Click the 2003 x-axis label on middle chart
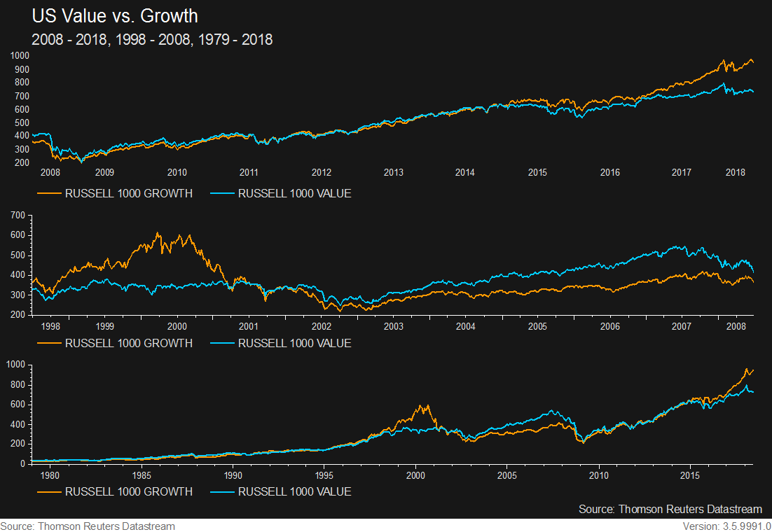Image resolution: width=772 pixels, height=532 pixels. coord(394,326)
